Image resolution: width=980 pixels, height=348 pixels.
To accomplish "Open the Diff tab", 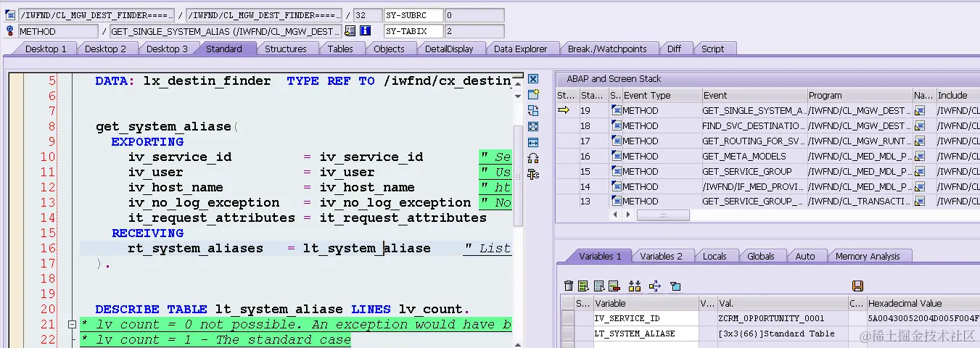I will coord(674,49).
